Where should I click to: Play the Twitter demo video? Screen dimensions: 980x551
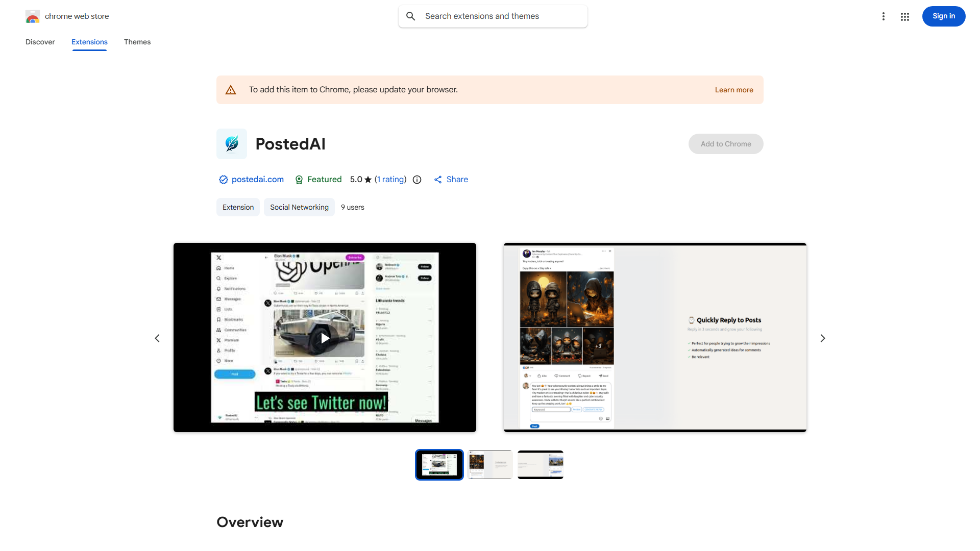click(325, 338)
